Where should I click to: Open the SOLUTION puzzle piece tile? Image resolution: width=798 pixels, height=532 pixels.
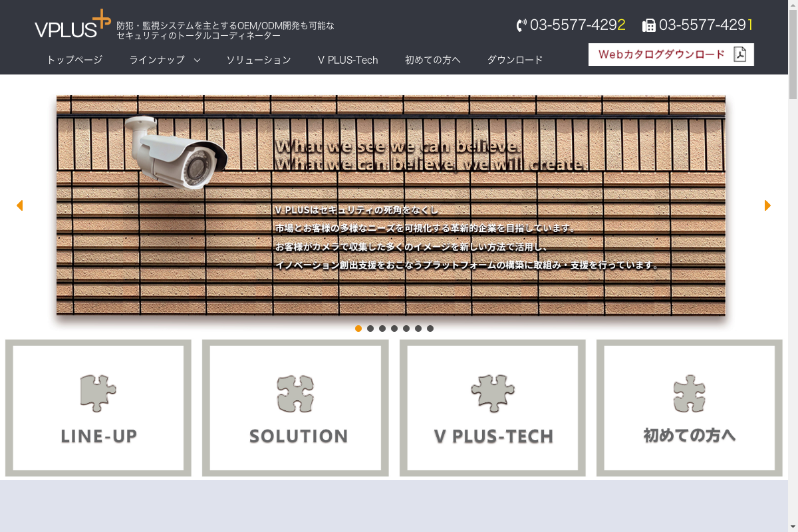295,408
